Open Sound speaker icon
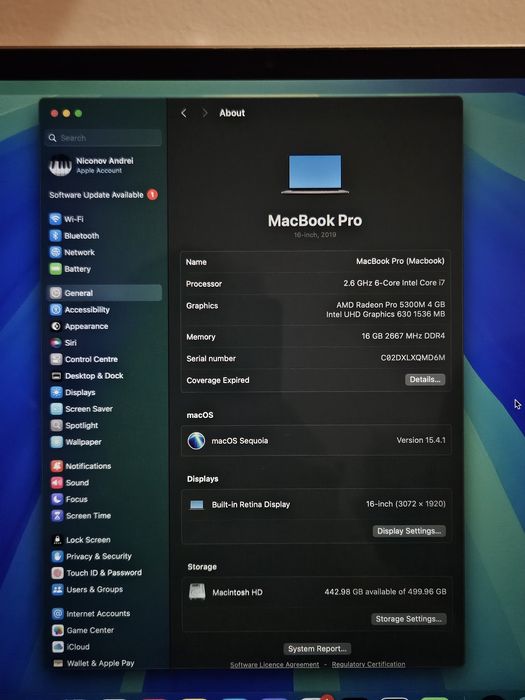The image size is (525, 700). pyautogui.click(x=57, y=482)
